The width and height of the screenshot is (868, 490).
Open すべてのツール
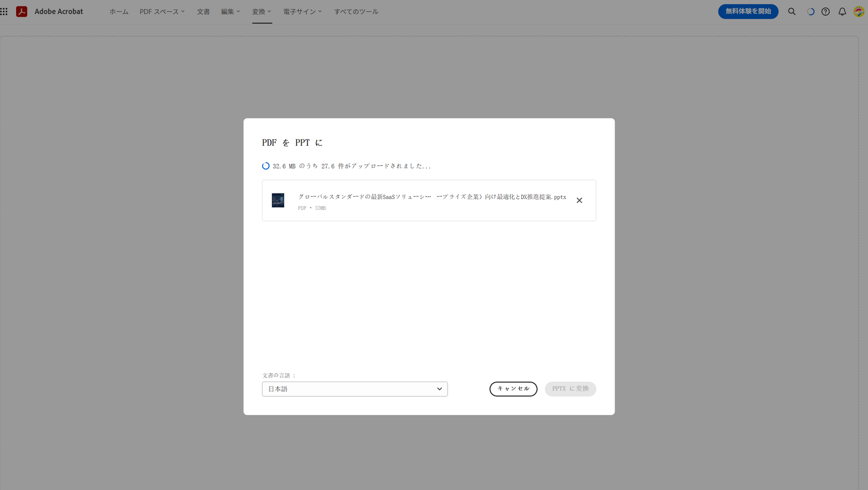[356, 11]
